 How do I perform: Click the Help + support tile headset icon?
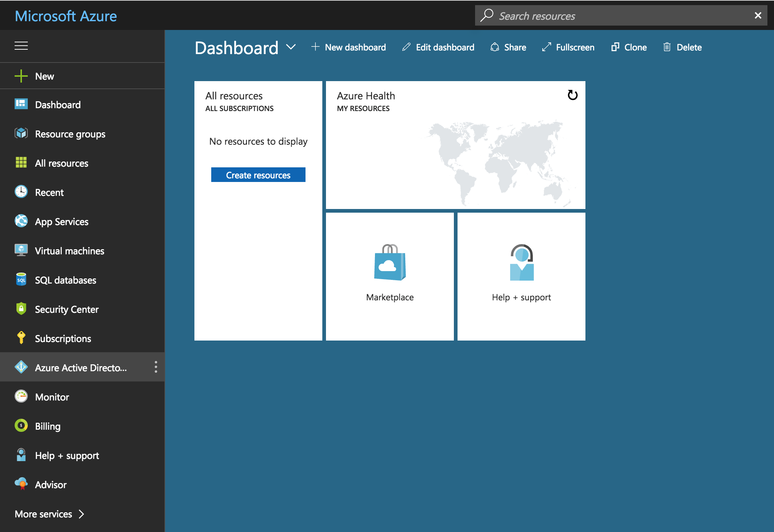pyautogui.click(x=521, y=262)
